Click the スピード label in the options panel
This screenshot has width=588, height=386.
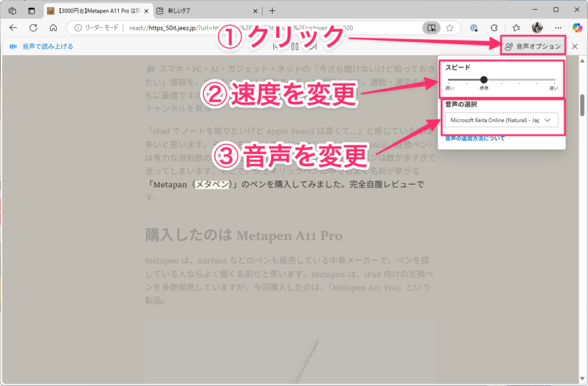pyautogui.click(x=458, y=67)
